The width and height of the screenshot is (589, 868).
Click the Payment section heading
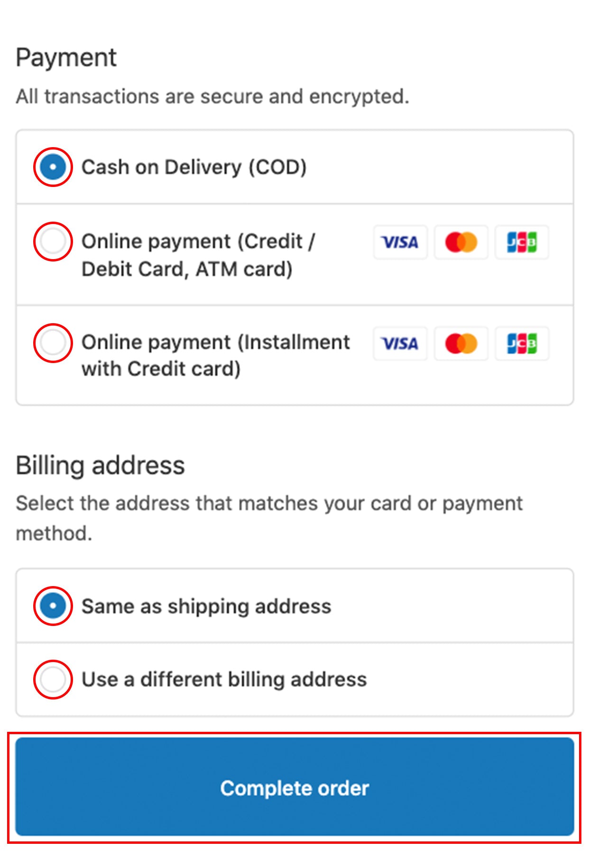click(66, 58)
